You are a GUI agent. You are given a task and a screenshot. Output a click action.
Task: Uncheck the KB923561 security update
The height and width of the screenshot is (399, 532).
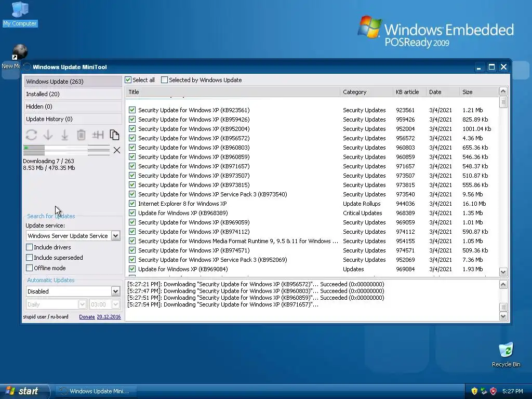(x=132, y=110)
